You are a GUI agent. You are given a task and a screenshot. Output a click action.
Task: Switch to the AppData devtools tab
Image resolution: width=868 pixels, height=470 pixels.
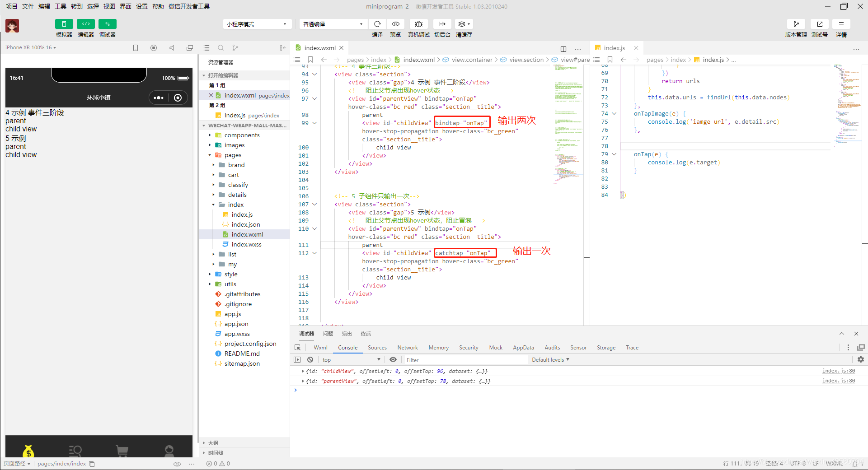(523, 348)
